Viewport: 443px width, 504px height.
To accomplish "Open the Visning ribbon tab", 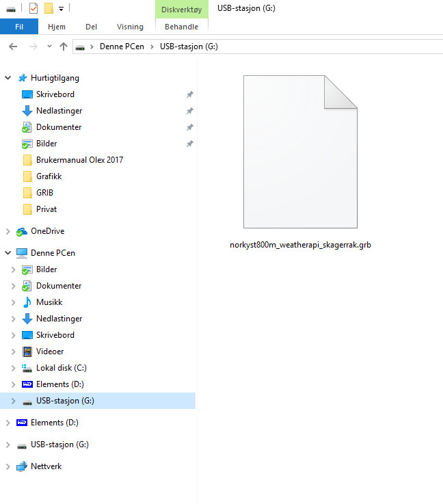I will 130,27.
